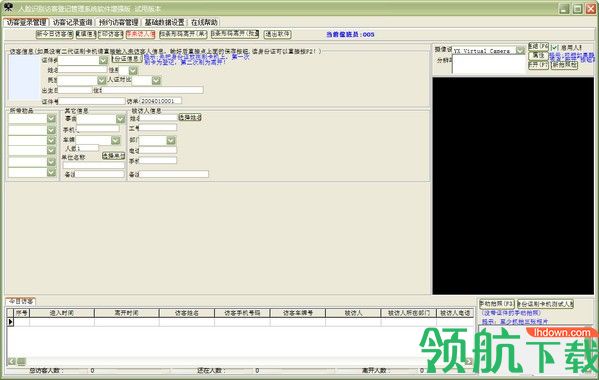Click the 离开时间 column header
The image size is (599, 380).
pos(126,313)
